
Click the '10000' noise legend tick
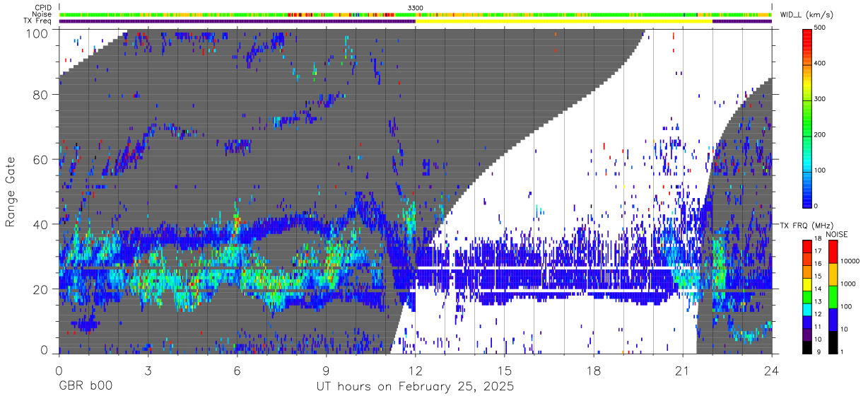(850, 261)
